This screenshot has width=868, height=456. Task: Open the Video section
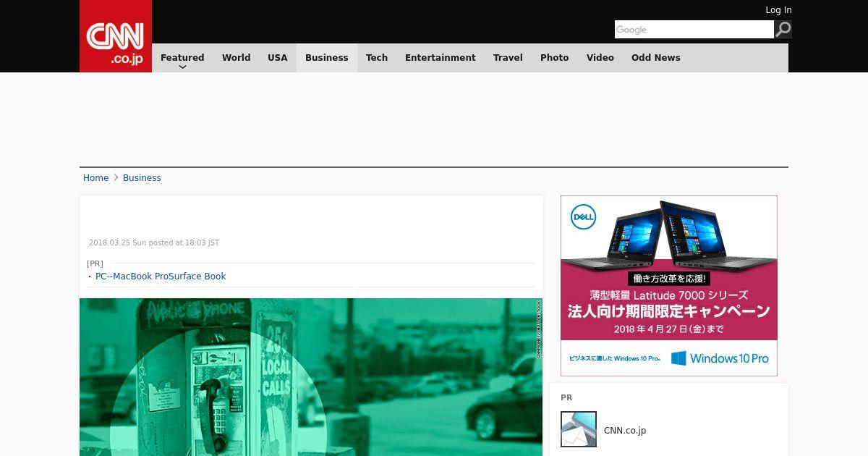[x=600, y=58]
